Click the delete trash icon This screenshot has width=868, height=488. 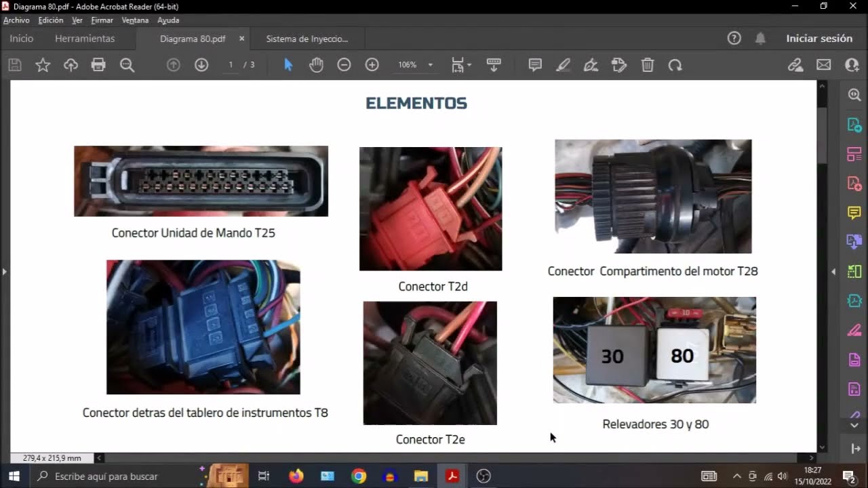click(x=648, y=65)
